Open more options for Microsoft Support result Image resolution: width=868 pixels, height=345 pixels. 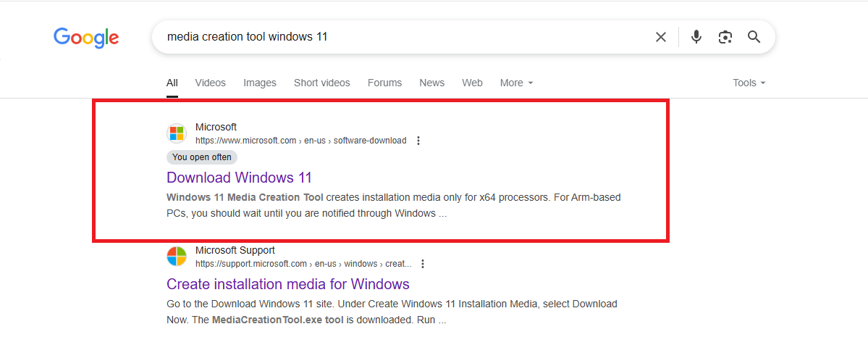(x=423, y=264)
